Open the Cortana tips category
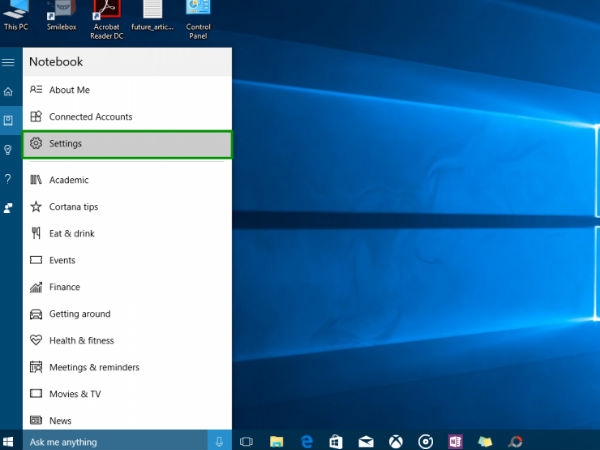600x450 pixels. [x=127, y=207]
